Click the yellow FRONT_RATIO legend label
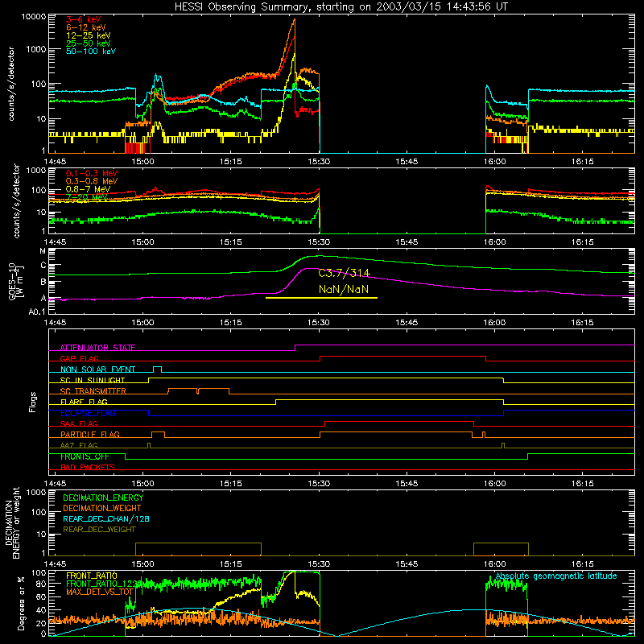The image size is (644, 644). 92,576
